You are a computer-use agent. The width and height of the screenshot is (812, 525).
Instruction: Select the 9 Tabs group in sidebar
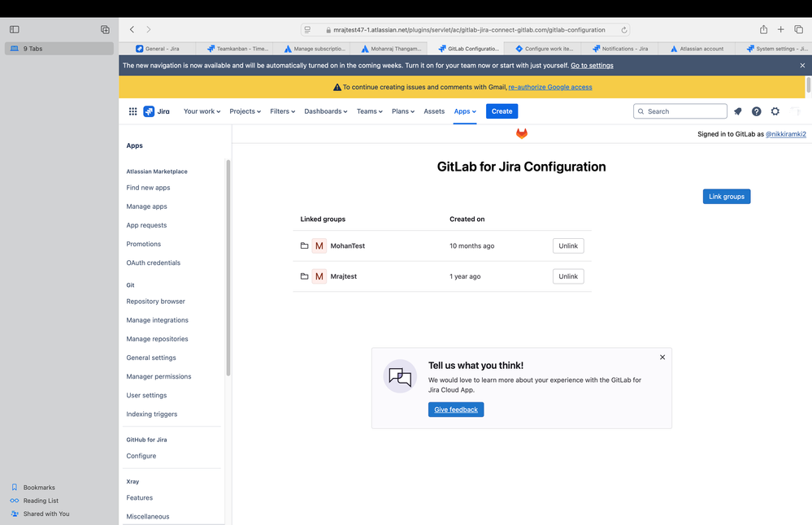[59, 49]
